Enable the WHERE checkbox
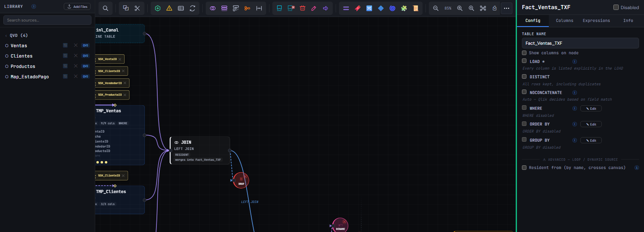The image size is (644, 232). tap(524, 108)
